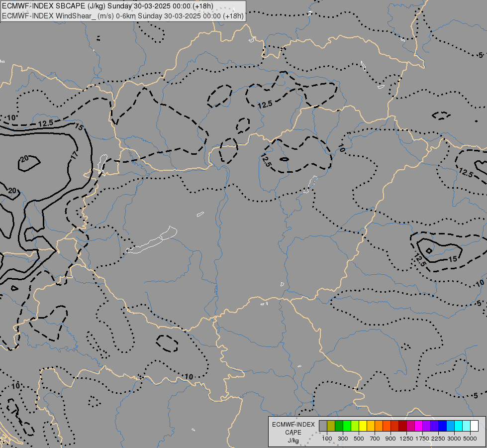Viewport: 487px width, 448px height.
Task: Click the white legend swatch
Action: tap(474, 426)
